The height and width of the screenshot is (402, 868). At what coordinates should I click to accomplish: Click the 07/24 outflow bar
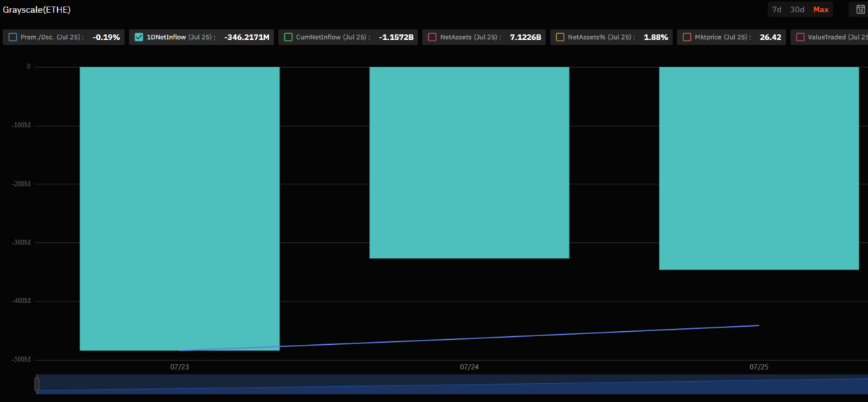(469, 163)
